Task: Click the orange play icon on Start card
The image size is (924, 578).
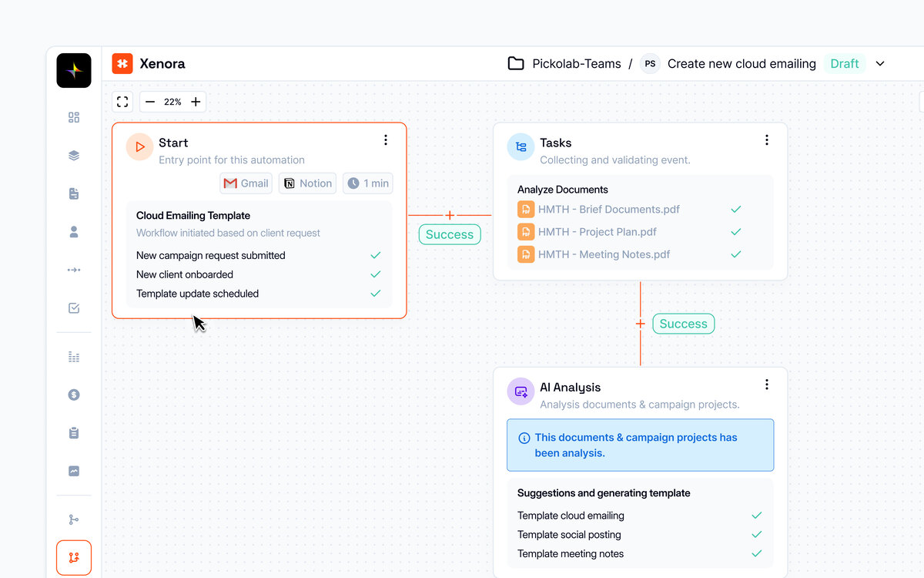Action: (139, 146)
